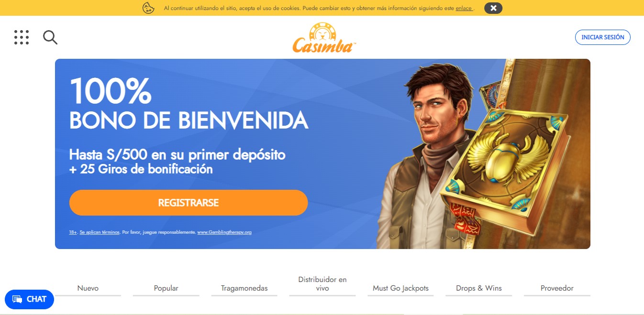644x315 pixels.
Task: Dismiss the cookie notice with X
Action: click(493, 8)
